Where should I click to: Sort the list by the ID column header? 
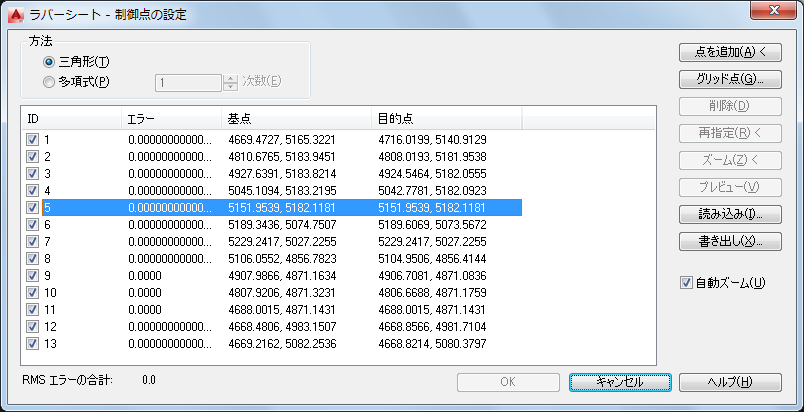click(x=71, y=119)
